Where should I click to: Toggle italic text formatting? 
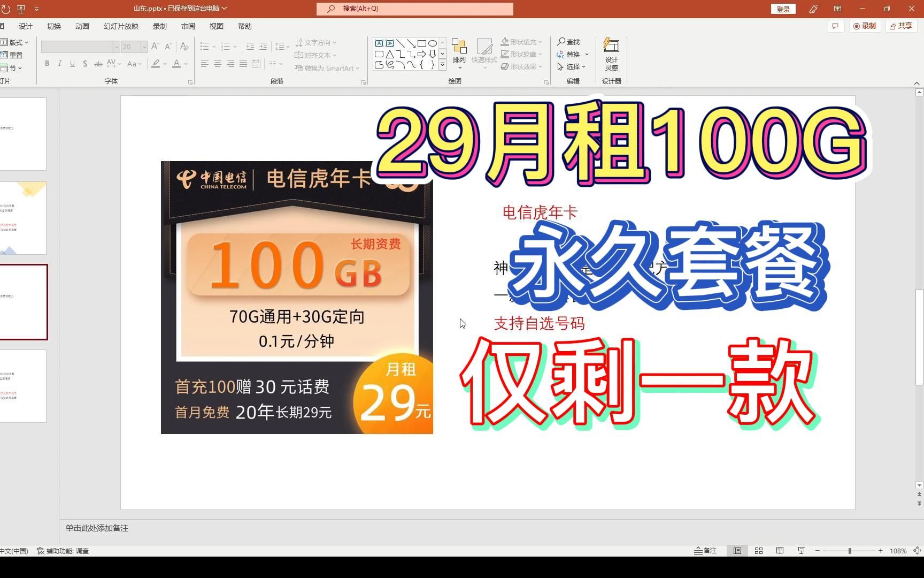[x=59, y=64]
